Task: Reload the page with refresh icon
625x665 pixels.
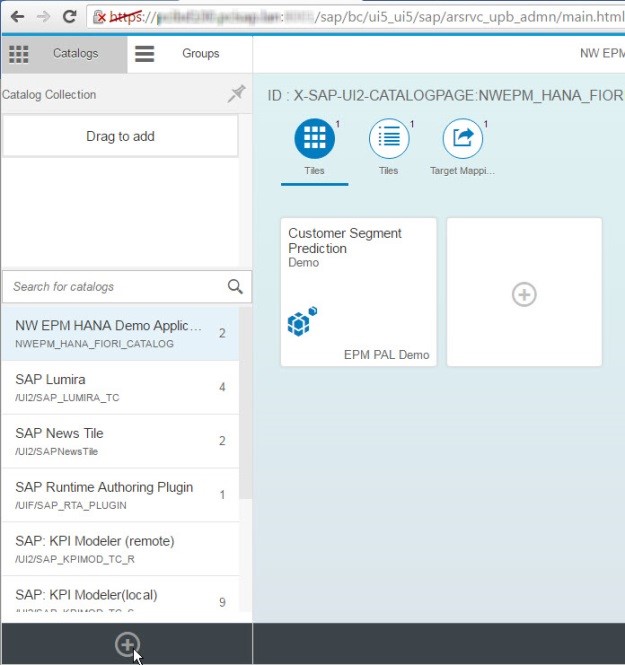Action: [x=69, y=16]
